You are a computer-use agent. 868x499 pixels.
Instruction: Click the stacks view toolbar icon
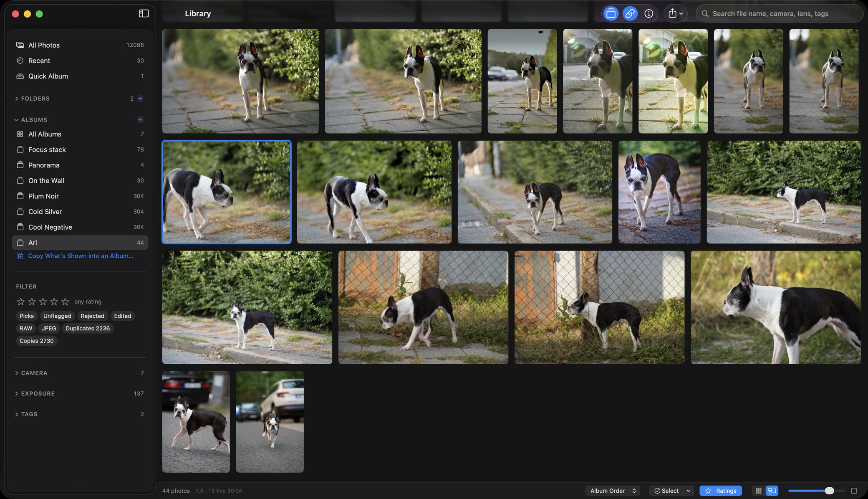click(x=611, y=14)
